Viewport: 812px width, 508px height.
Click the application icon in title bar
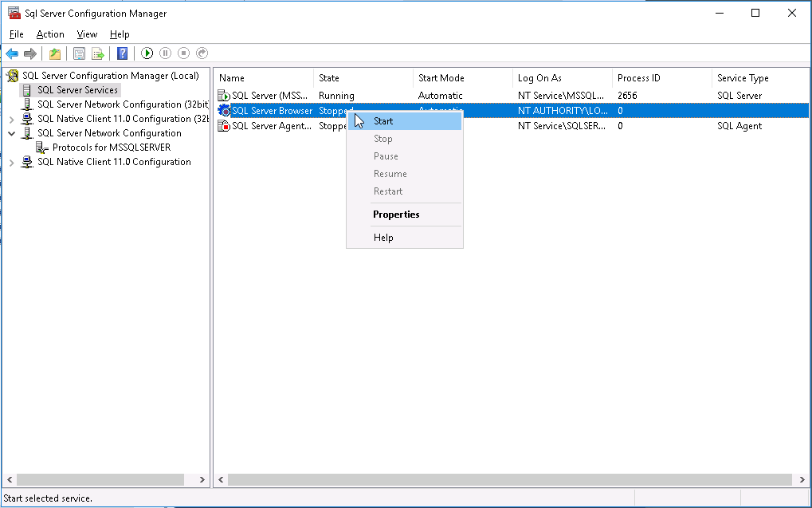point(14,13)
